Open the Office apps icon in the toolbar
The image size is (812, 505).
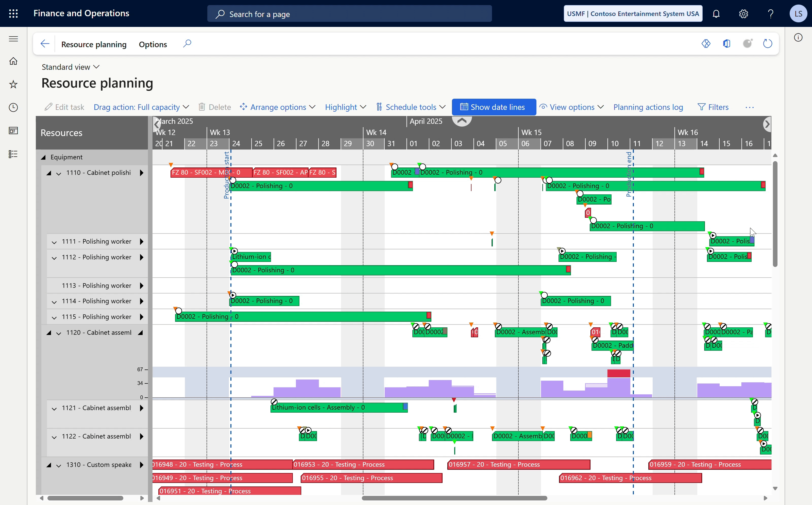[726, 43]
